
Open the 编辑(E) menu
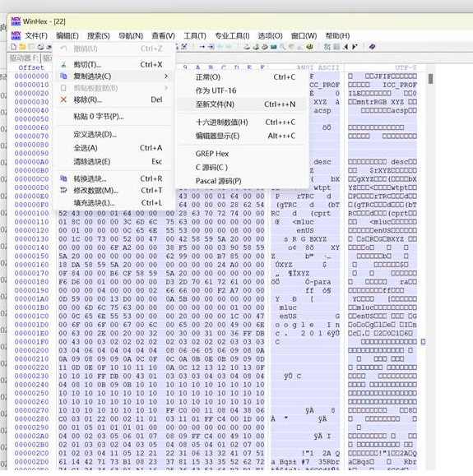tap(67, 36)
